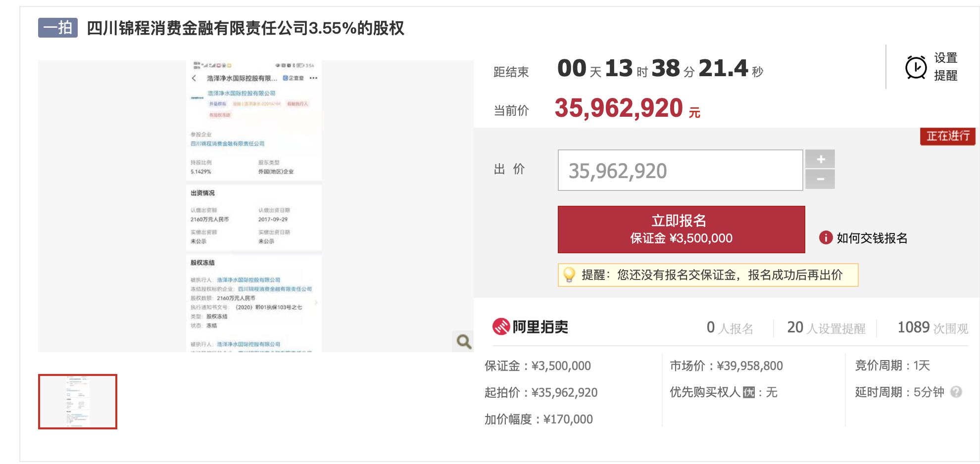Viewport: 980px width, 464px height.
Task: Click the 立即报名 deposit registration button
Action: [x=681, y=230]
